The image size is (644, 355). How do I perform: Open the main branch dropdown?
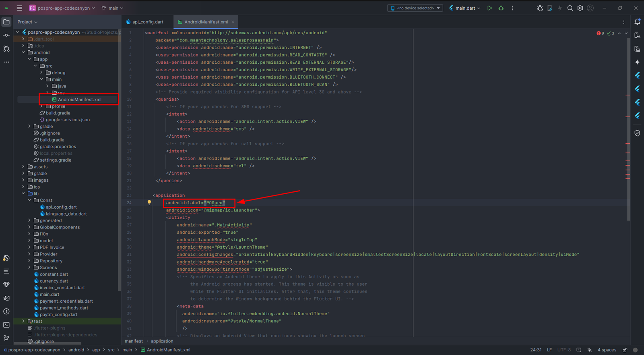pos(113,8)
